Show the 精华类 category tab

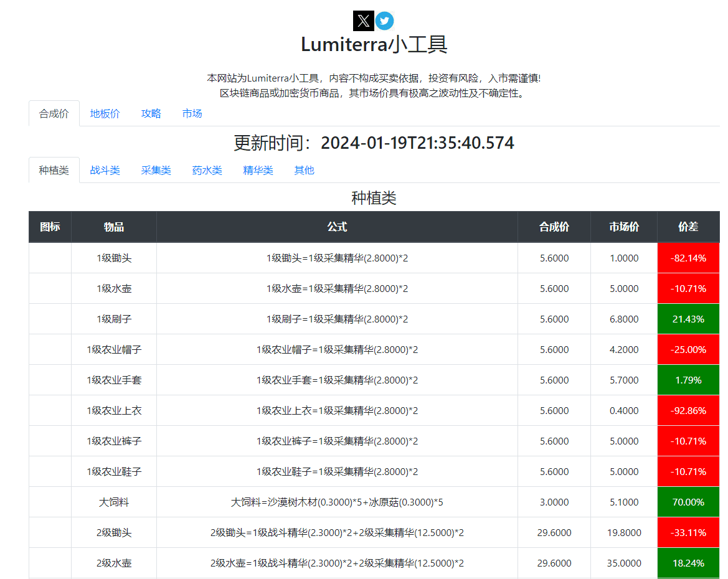[258, 170]
